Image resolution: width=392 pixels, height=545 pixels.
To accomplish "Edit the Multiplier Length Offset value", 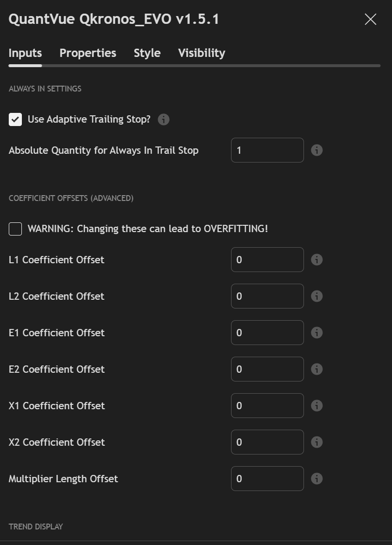I will [x=267, y=479].
